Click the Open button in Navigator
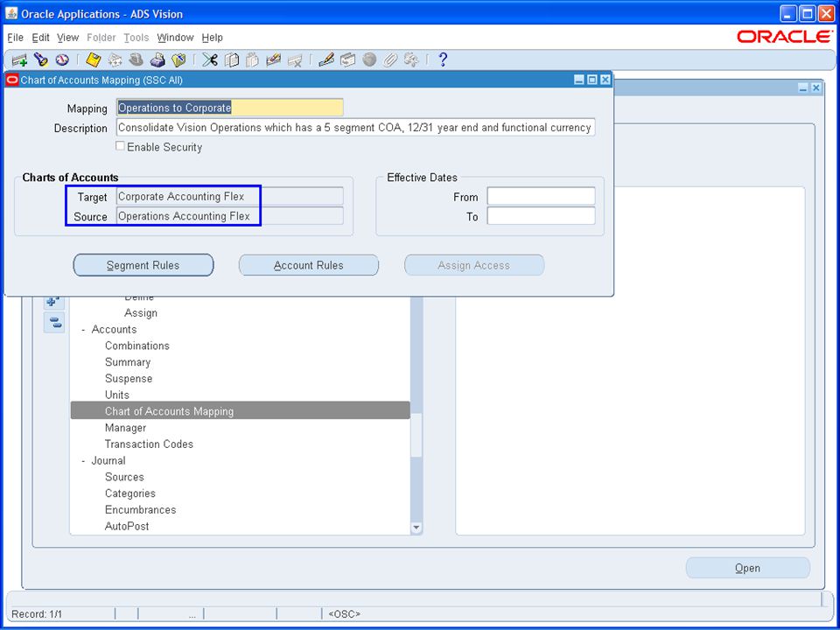Screen dimensions: 840x630 (747, 568)
